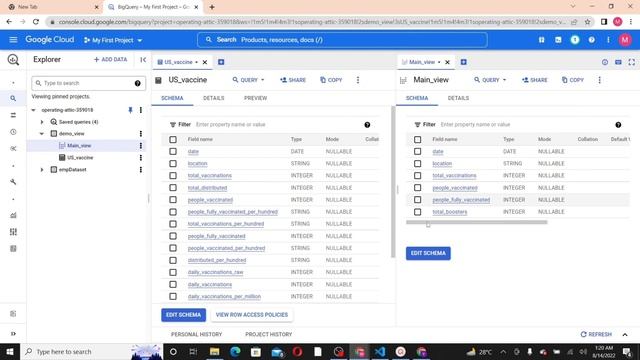The image size is (640, 360).
Task: Bookmark this page with the star icon
Action: tap(587, 22)
